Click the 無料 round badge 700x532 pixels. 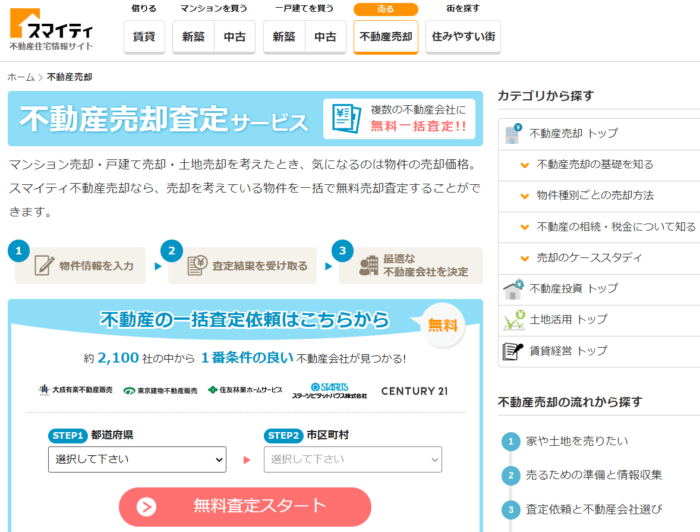click(443, 325)
